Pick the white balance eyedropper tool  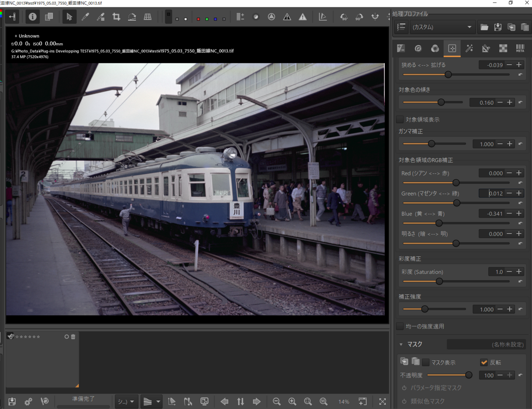pos(85,17)
